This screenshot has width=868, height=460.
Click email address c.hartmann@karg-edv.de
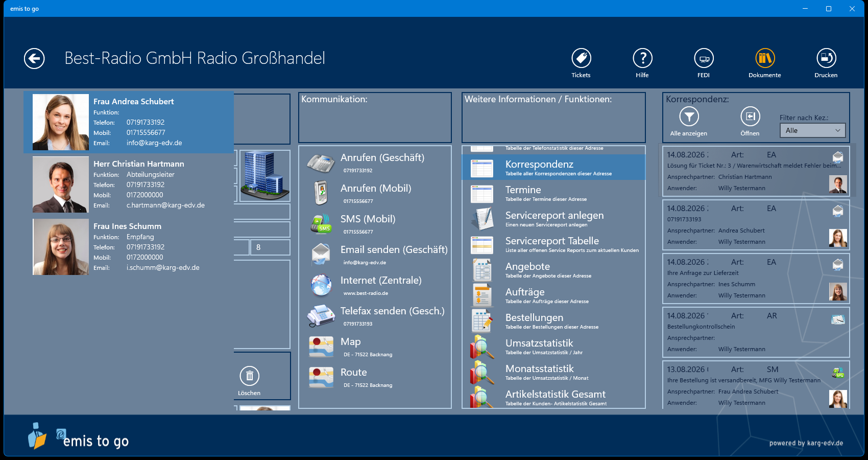point(165,205)
